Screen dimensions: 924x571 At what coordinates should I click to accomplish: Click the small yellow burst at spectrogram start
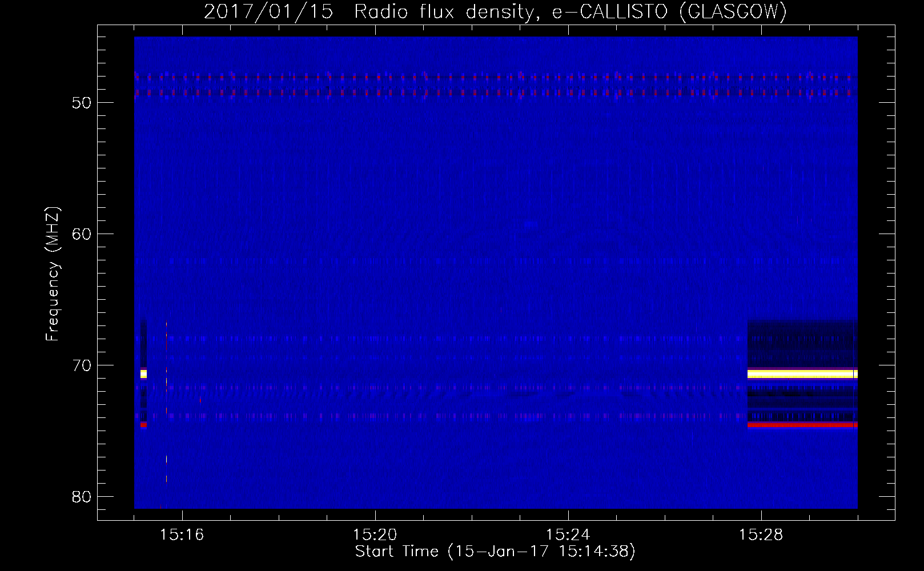(x=143, y=374)
